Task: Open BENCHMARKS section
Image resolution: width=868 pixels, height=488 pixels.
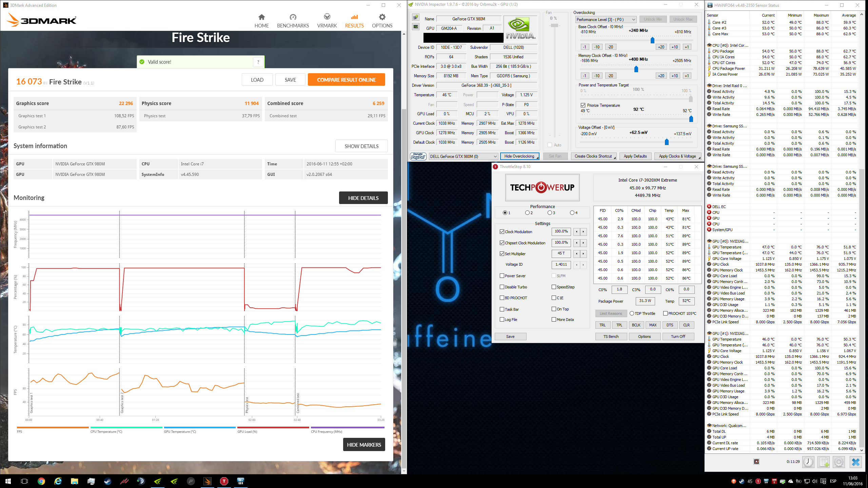Action: coord(293,21)
